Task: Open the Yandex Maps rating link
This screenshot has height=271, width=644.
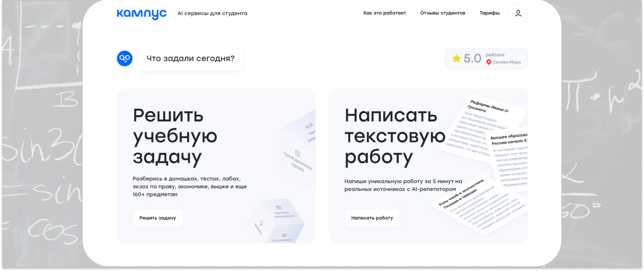Action: [x=486, y=59]
